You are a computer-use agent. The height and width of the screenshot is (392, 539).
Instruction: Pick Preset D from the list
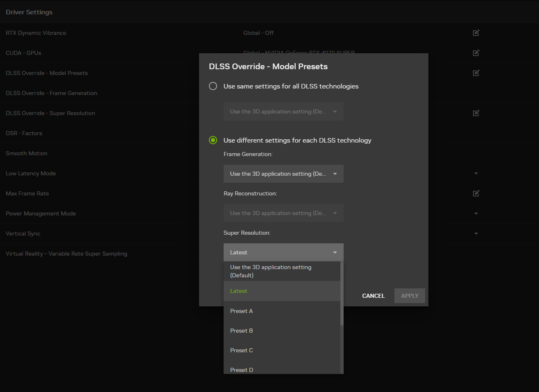282,368
